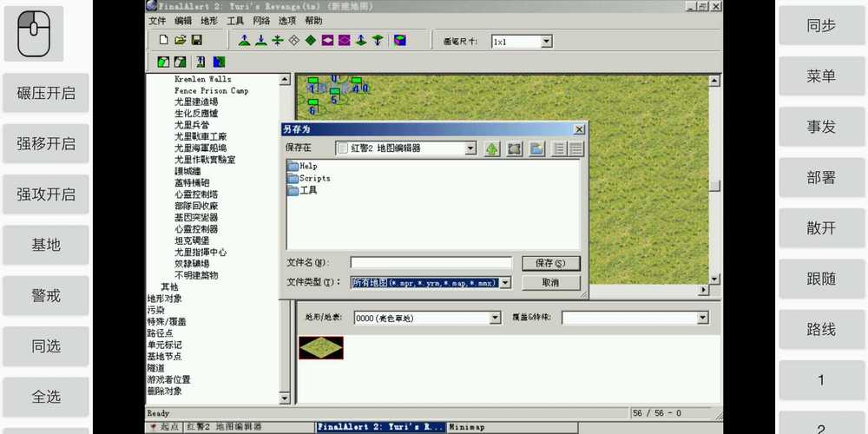The image size is (868, 434).
Task: Toggle 强攻开启 force attack button
Action: tap(46, 194)
